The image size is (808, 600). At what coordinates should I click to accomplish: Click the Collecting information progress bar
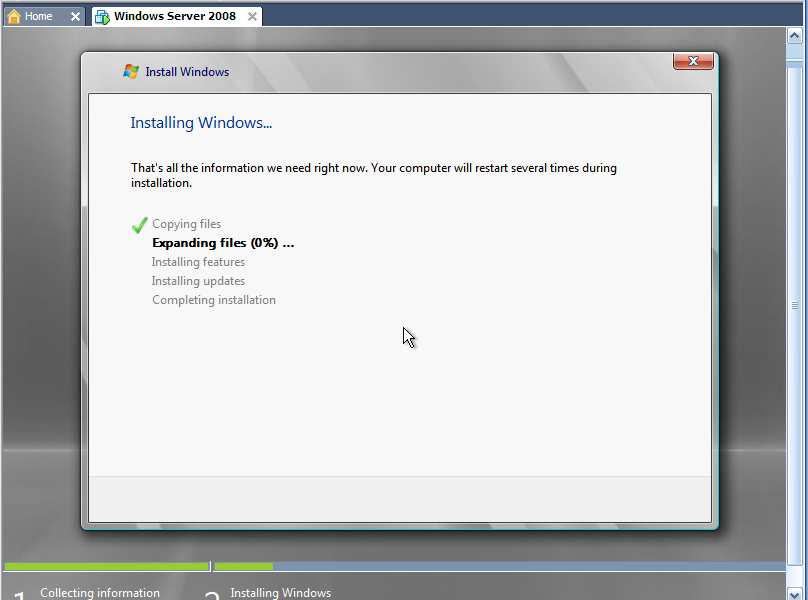point(107,566)
